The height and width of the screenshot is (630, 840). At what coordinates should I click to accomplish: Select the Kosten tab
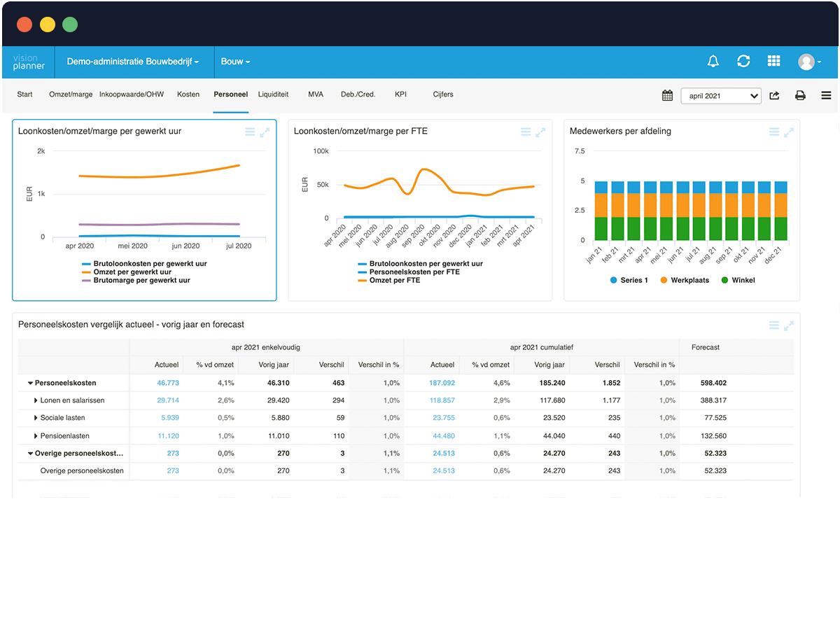pos(188,94)
